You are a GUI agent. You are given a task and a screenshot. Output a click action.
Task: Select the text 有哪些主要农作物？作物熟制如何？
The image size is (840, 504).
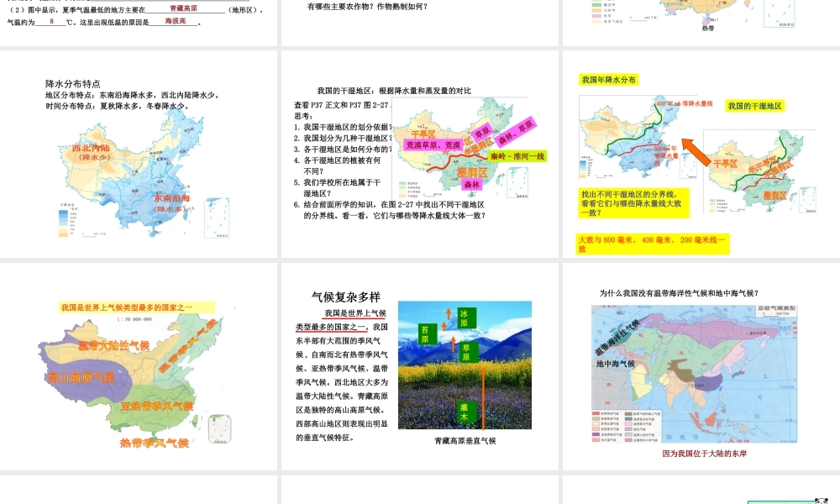(368, 7)
